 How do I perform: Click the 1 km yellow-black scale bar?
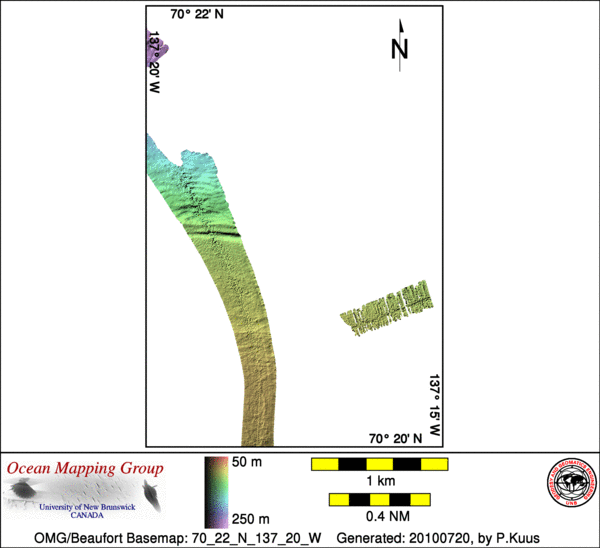point(380,465)
